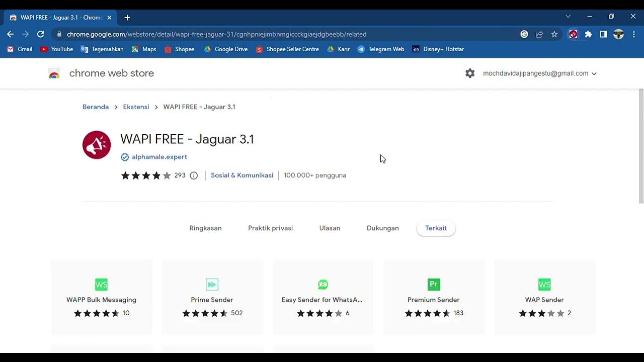Open the WAP Sender extension card
The width and height of the screenshot is (644, 362).
coord(544,297)
